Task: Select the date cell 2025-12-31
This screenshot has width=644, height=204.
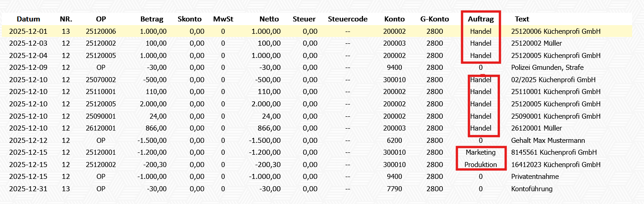Action: (28, 189)
